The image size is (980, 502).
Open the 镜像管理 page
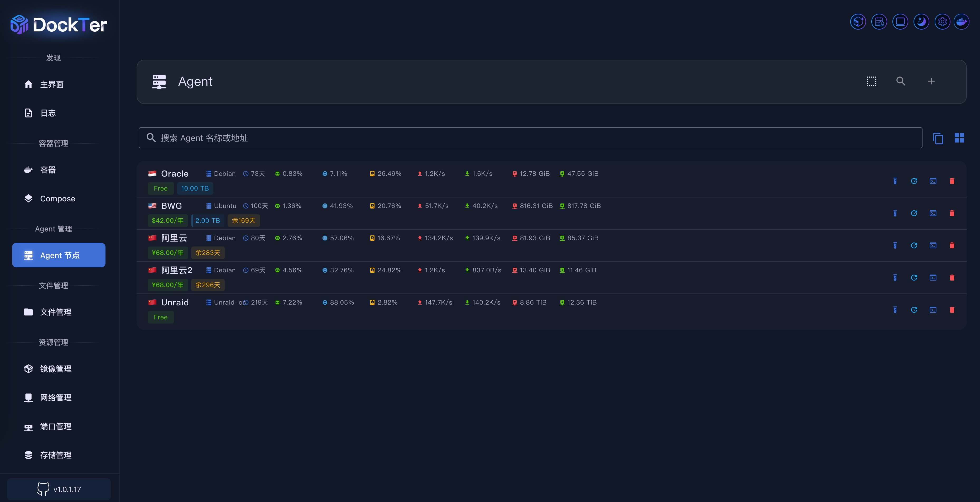pyautogui.click(x=56, y=369)
